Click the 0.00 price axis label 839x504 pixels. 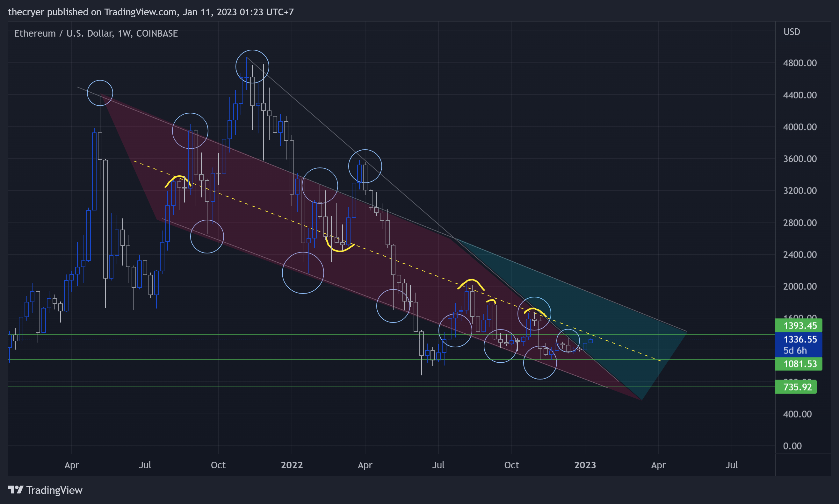pyautogui.click(x=792, y=446)
